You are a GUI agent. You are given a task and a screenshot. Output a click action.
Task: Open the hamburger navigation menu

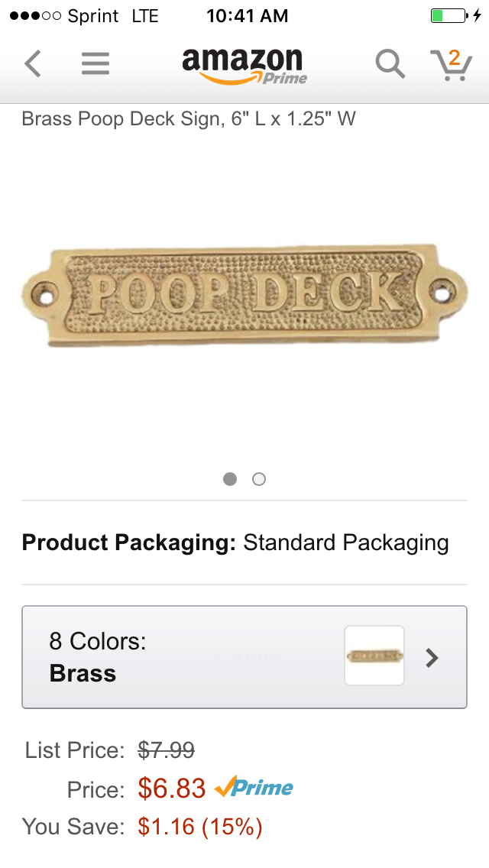pyautogui.click(x=96, y=64)
